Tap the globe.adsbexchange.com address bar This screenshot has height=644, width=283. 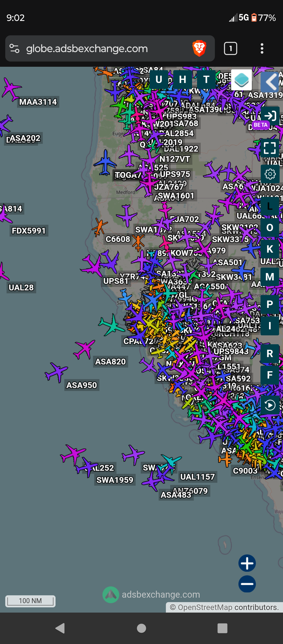pos(110,48)
